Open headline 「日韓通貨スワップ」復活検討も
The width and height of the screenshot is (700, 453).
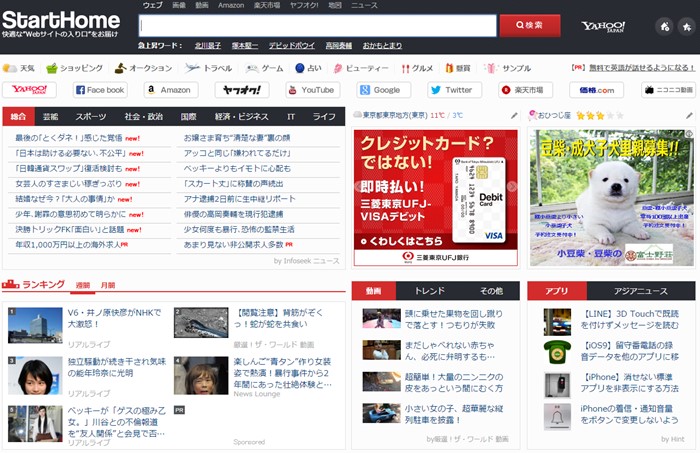[x=69, y=168]
